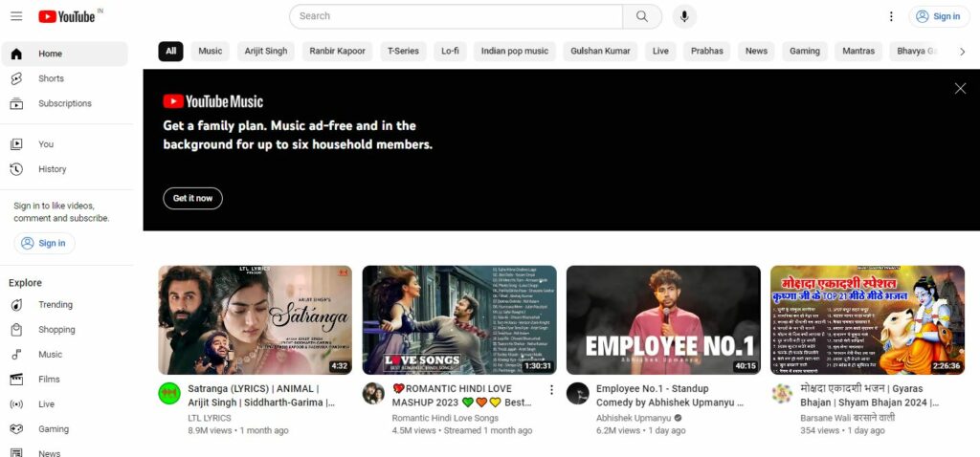Play the Satranga video thumbnail

pos(255,320)
